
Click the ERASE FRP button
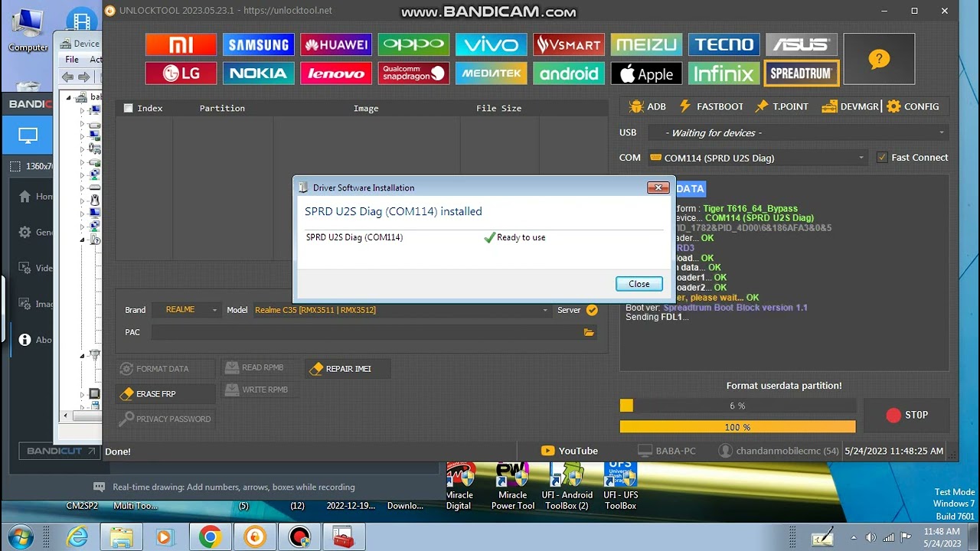165,394
